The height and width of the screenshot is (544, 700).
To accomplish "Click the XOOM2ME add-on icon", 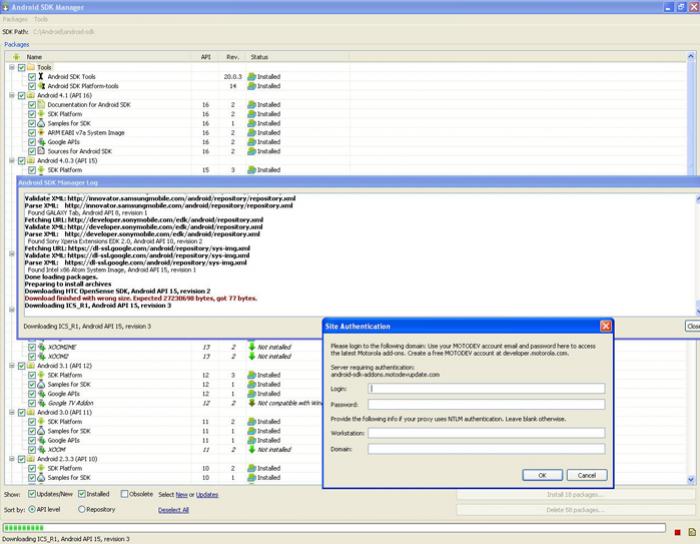I will [42, 347].
